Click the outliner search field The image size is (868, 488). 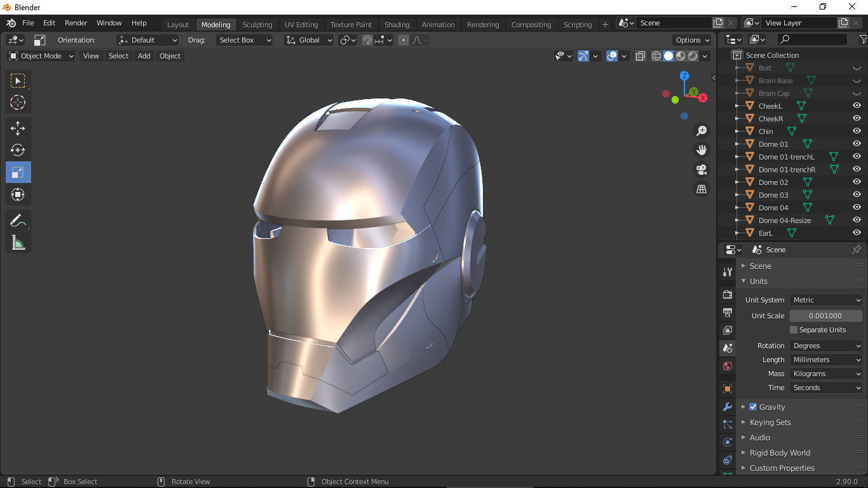813,39
